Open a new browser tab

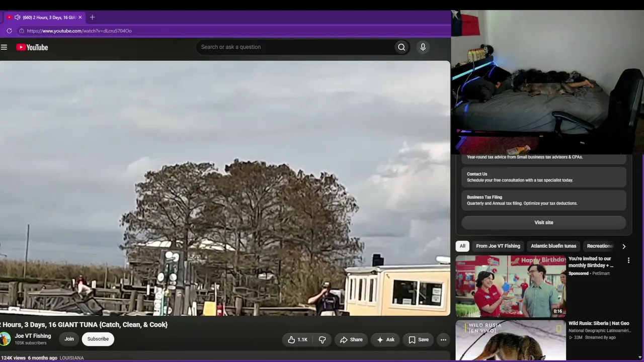click(92, 17)
